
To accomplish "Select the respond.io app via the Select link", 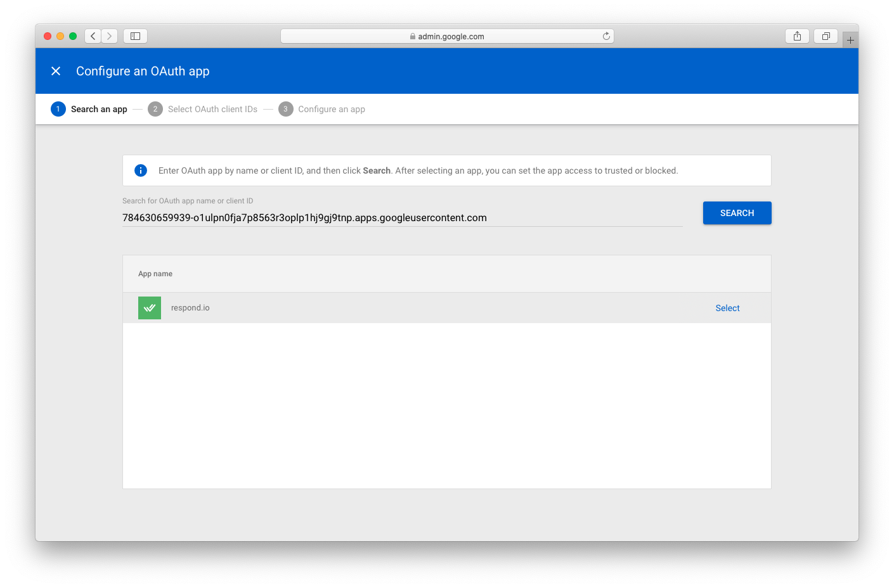I will point(727,307).
